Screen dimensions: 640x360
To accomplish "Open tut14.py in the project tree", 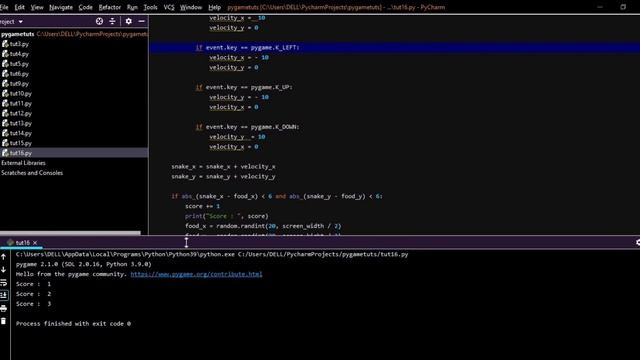I will [21, 133].
